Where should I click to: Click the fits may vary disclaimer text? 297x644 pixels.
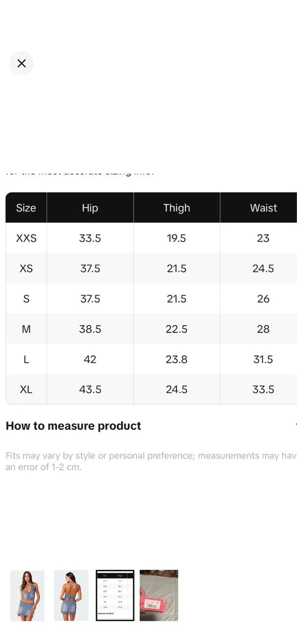tap(151, 461)
